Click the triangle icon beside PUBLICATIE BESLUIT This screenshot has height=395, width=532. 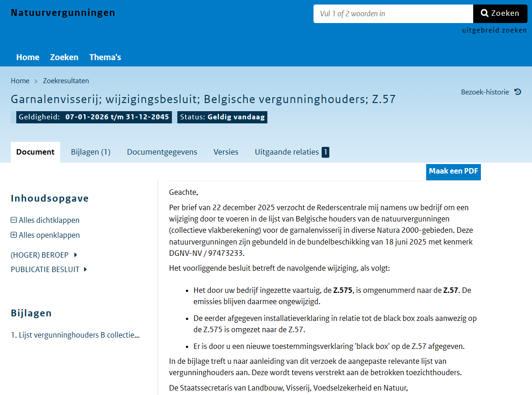click(85, 269)
